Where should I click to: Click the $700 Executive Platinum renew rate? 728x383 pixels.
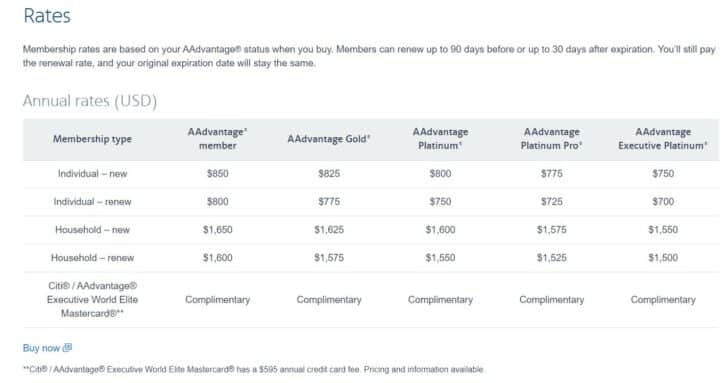pos(663,201)
